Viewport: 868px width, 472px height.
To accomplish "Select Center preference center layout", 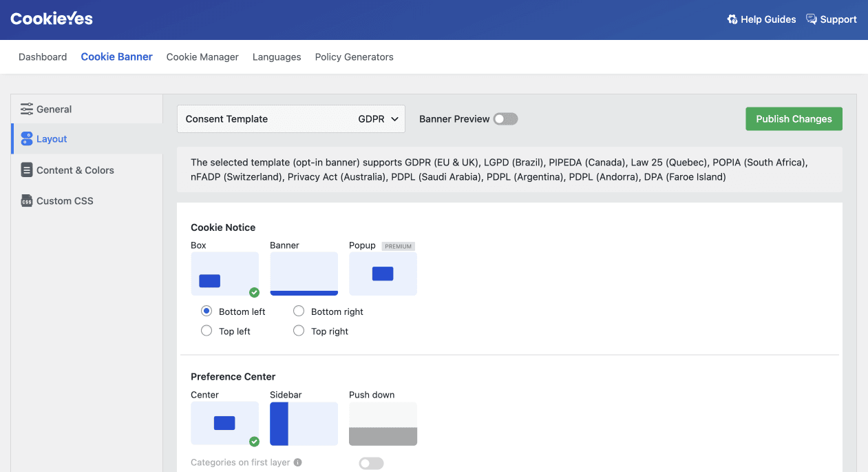I will (225, 424).
